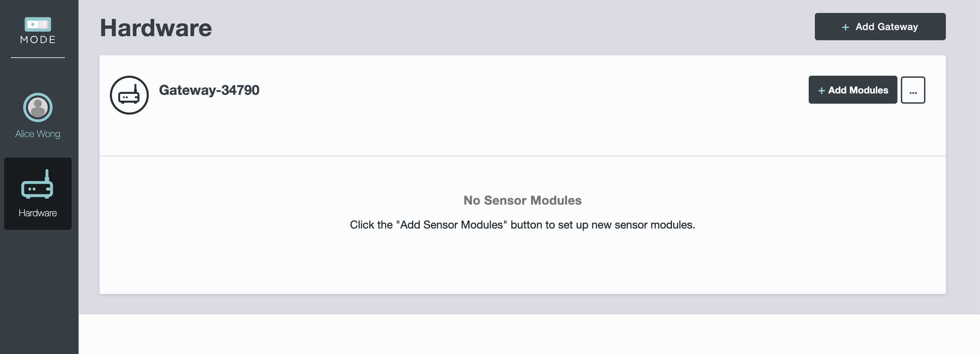Click the blank area below the gateway card

[x=529, y=334]
